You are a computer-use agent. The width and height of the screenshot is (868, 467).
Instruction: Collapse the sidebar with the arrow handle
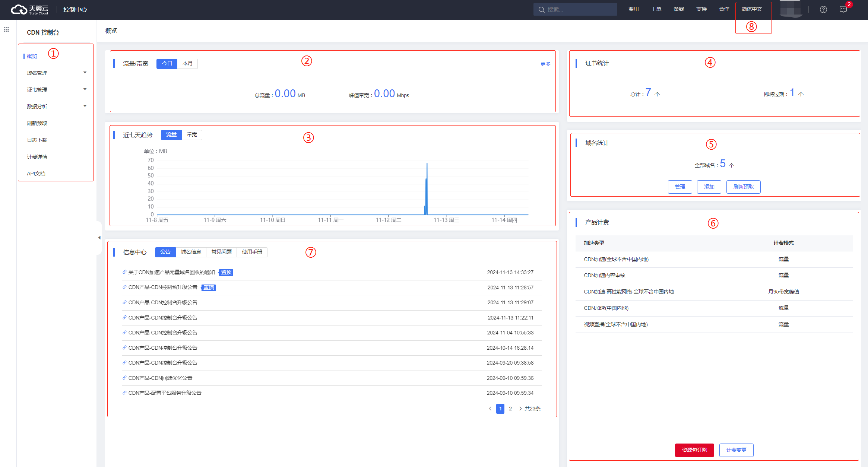click(99, 238)
